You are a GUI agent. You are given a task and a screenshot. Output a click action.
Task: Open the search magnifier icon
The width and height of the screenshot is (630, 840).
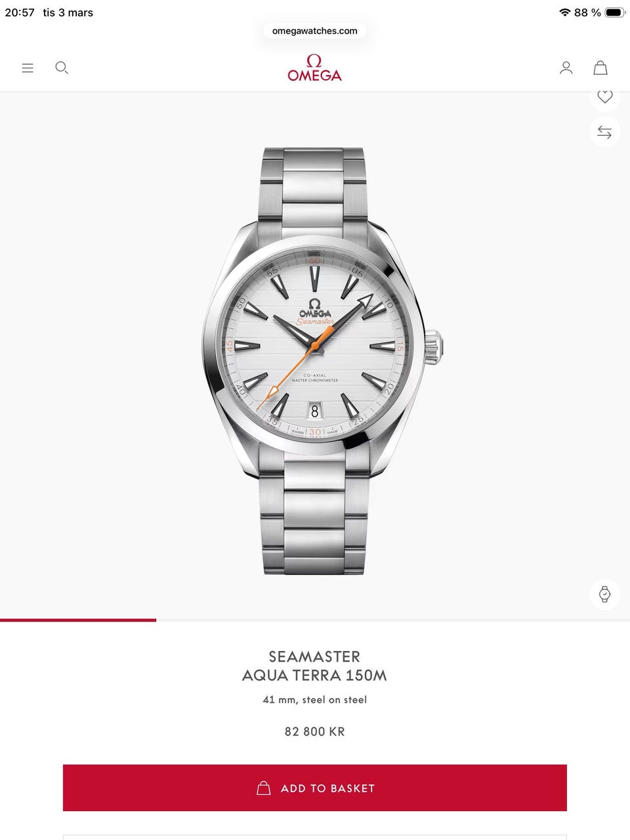click(x=62, y=68)
